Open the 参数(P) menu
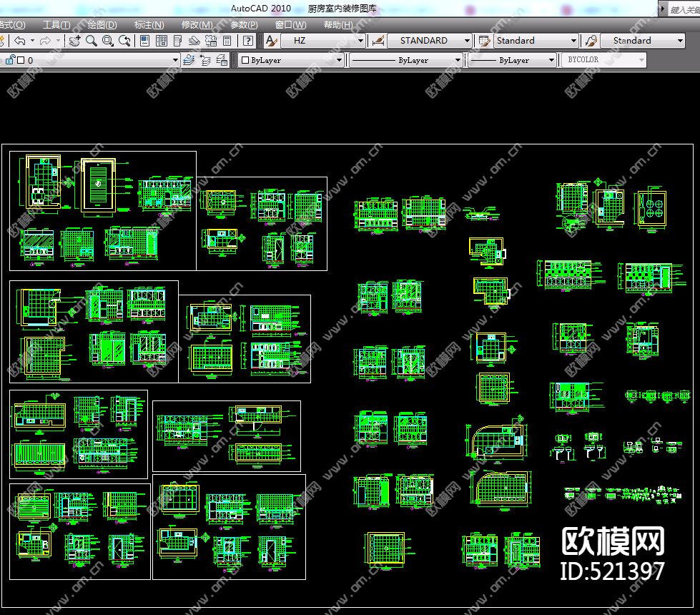 tap(244, 25)
